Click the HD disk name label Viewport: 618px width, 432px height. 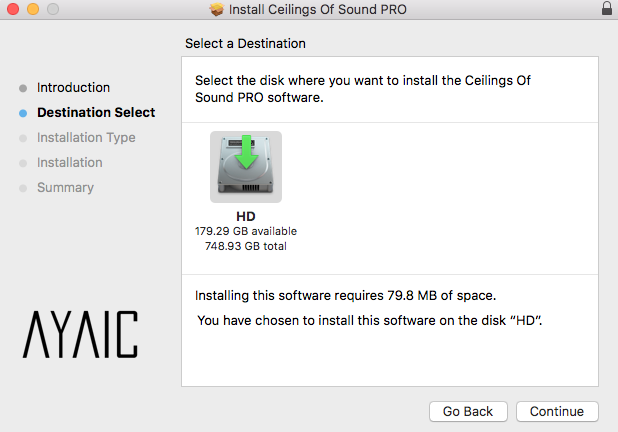pyautogui.click(x=246, y=216)
